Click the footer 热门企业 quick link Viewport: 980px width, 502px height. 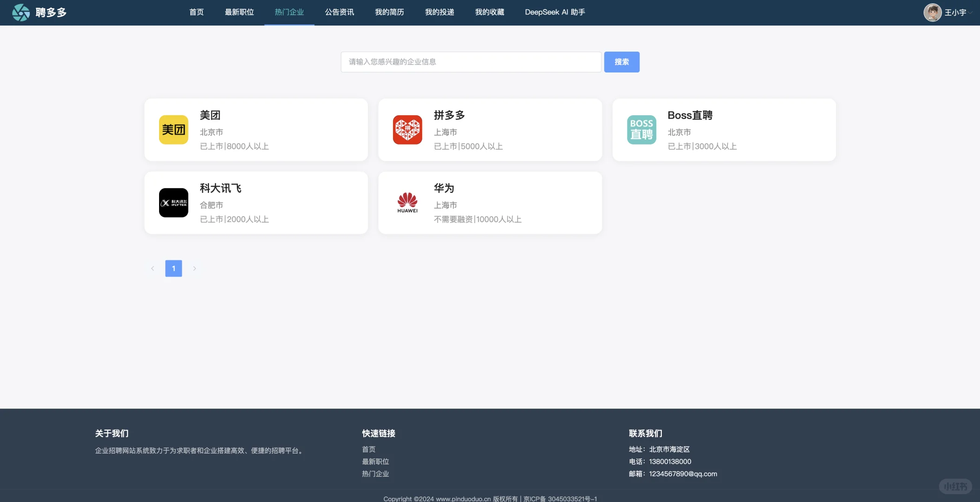pyautogui.click(x=375, y=474)
